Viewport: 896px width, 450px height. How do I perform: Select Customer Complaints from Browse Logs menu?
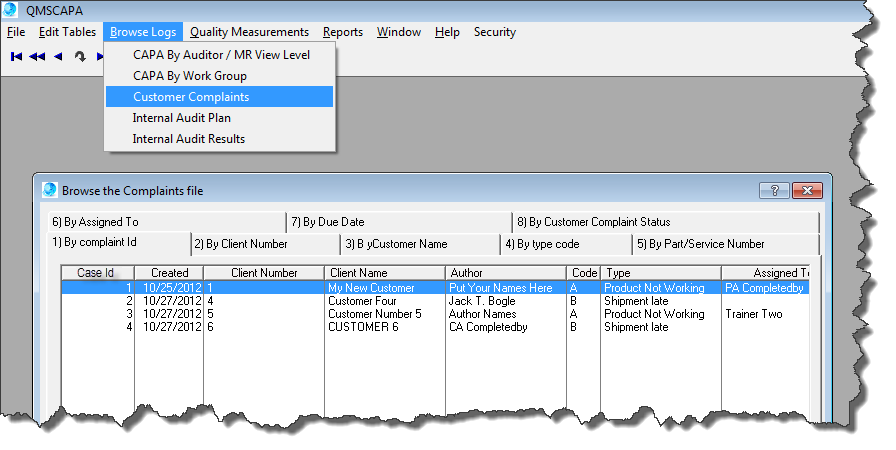coord(191,97)
